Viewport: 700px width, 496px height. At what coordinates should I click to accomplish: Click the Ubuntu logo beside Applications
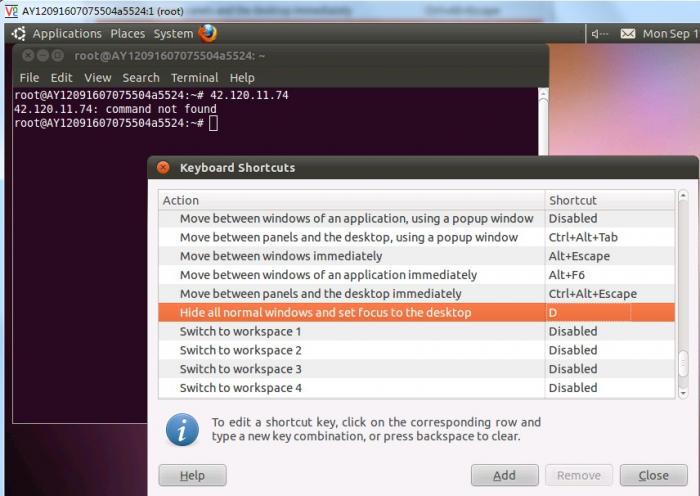18,34
